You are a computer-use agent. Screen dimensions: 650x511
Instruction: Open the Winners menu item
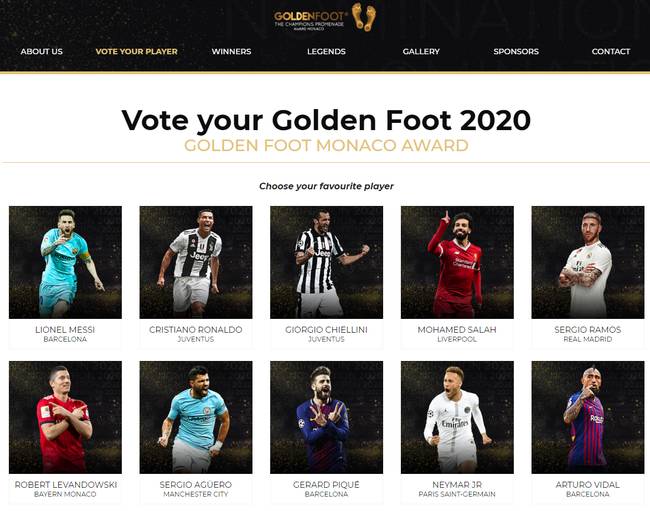click(x=231, y=51)
